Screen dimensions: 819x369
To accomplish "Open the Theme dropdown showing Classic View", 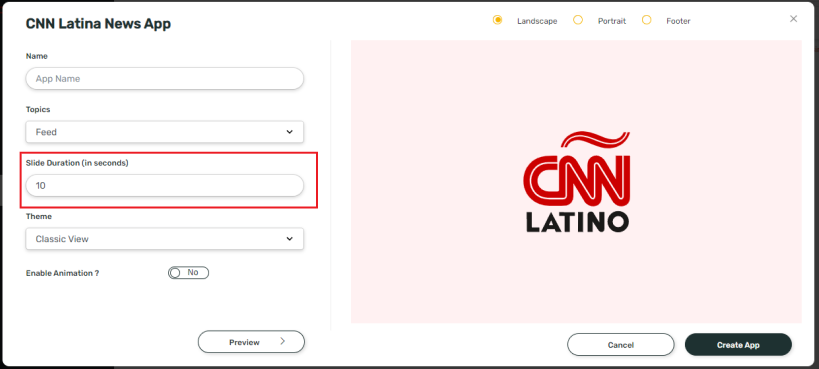I will coord(165,239).
